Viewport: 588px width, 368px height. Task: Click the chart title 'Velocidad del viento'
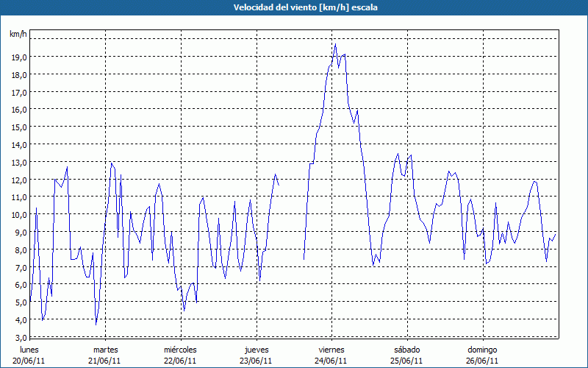[x=294, y=7]
